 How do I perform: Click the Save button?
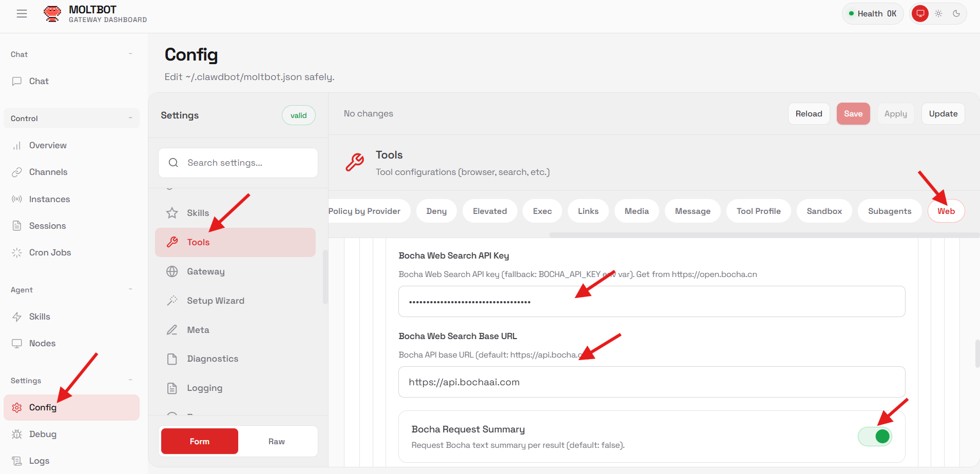click(853, 113)
